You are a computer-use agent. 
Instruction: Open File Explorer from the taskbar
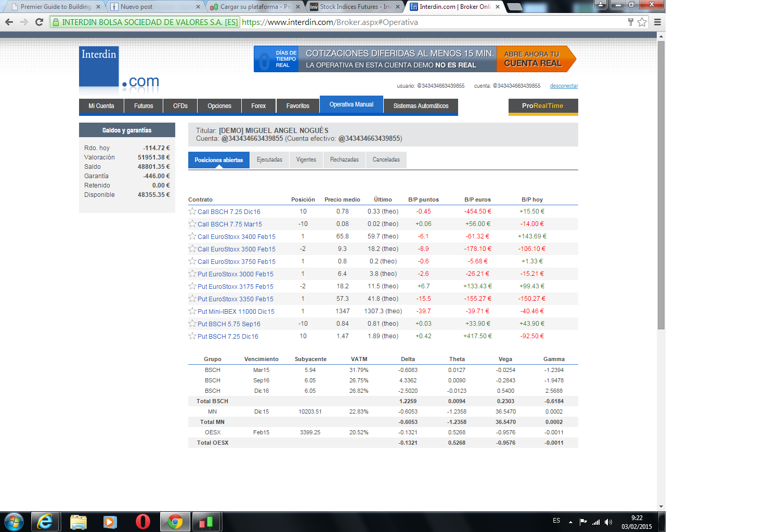78,522
